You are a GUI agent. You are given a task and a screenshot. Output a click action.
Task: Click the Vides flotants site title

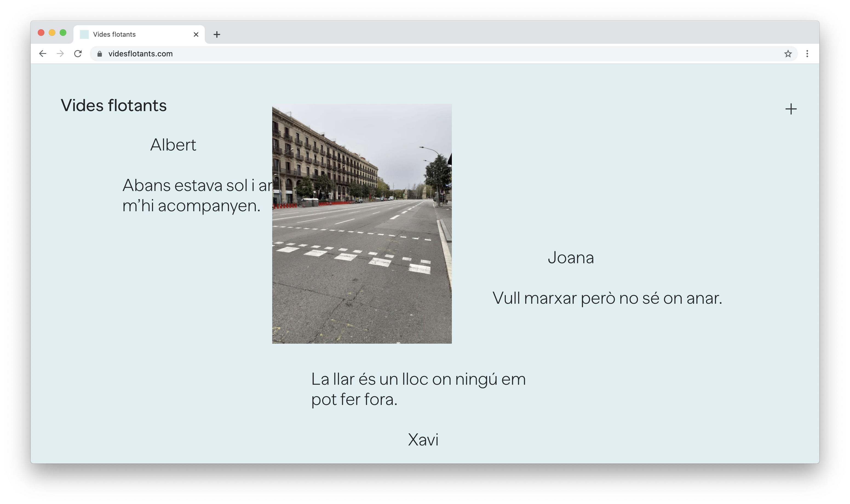pyautogui.click(x=114, y=105)
